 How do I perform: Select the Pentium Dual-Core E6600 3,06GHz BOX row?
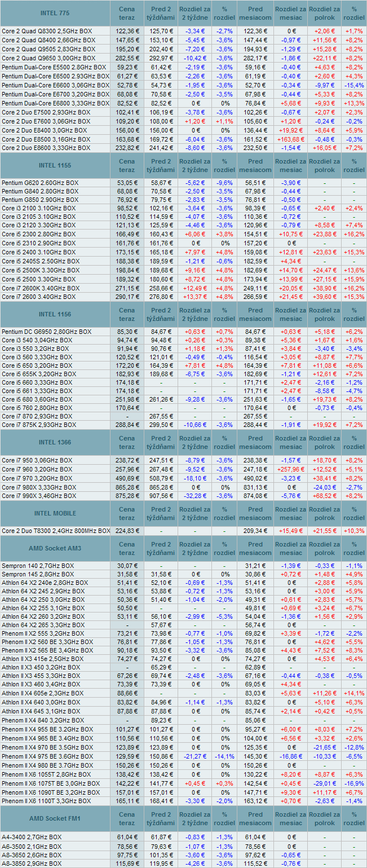pyautogui.click(x=183, y=85)
